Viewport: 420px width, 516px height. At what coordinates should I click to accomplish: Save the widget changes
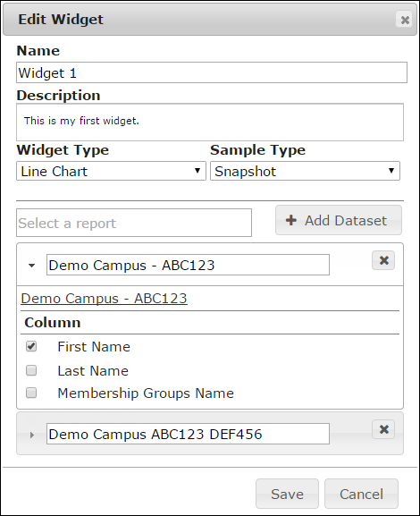[x=287, y=494]
